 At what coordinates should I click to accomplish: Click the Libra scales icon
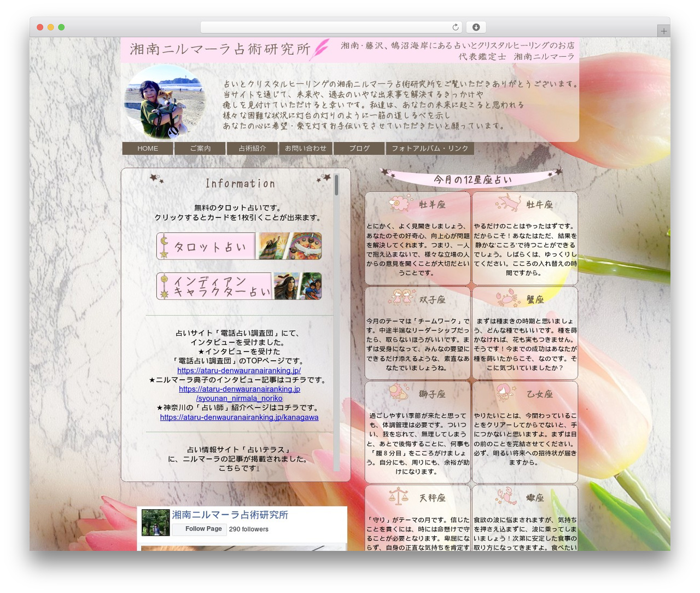click(x=399, y=497)
